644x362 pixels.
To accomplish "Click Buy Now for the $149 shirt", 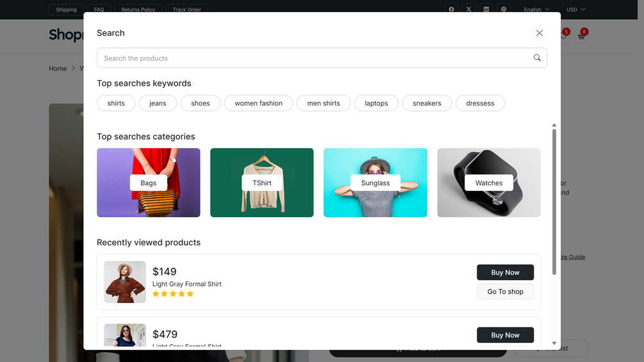I will pyautogui.click(x=505, y=272).
